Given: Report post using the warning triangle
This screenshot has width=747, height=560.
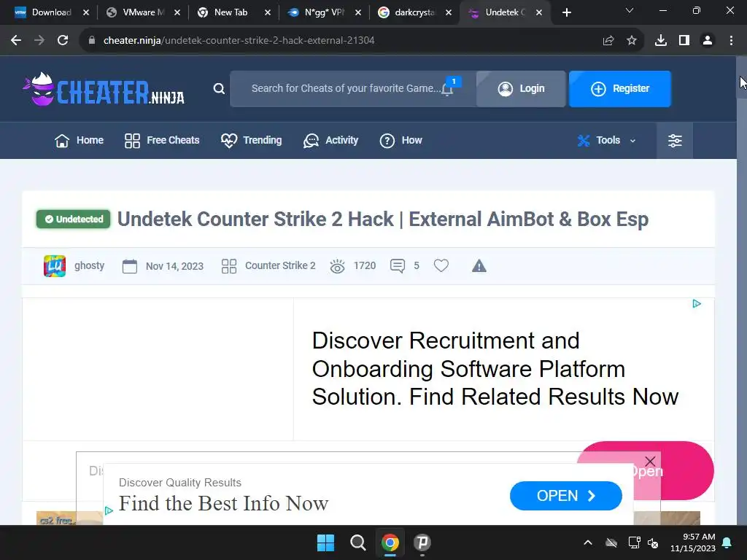Looking at the screenshot, I should point(479,265).
